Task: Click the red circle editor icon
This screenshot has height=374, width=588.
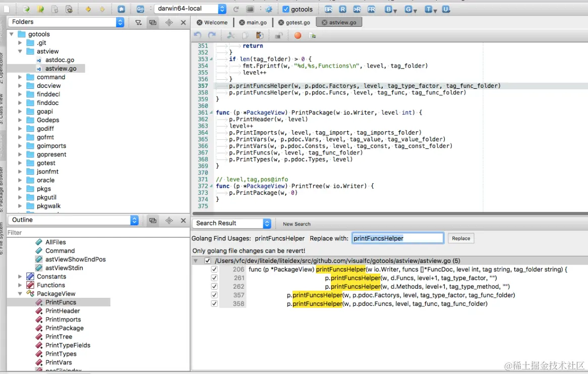Action: [x=298, y=35]
